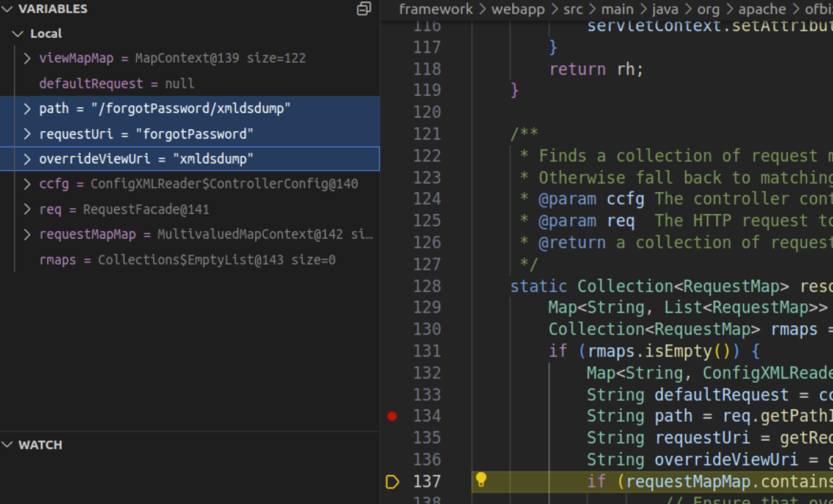
Task: Collapse the WATCH section
Action: (x=7, y=445)
